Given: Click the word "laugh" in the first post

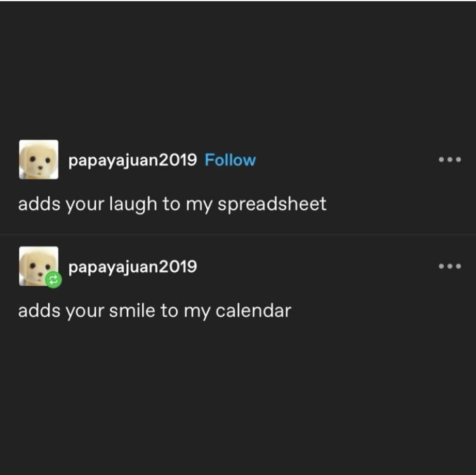Looking at the screenshot, I should pos(133,204).
